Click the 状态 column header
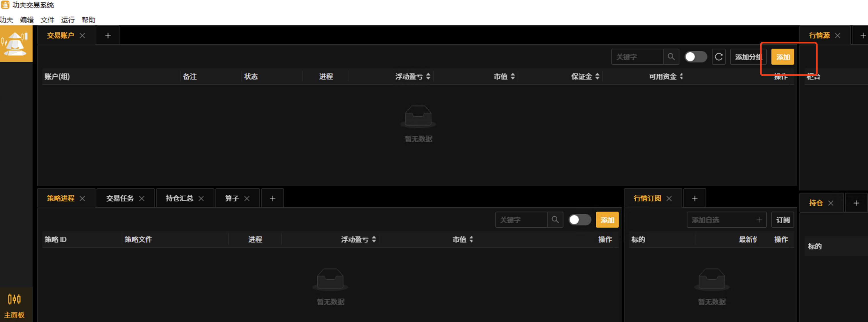This screenshot has height=322, width=868. click(251, 77)
